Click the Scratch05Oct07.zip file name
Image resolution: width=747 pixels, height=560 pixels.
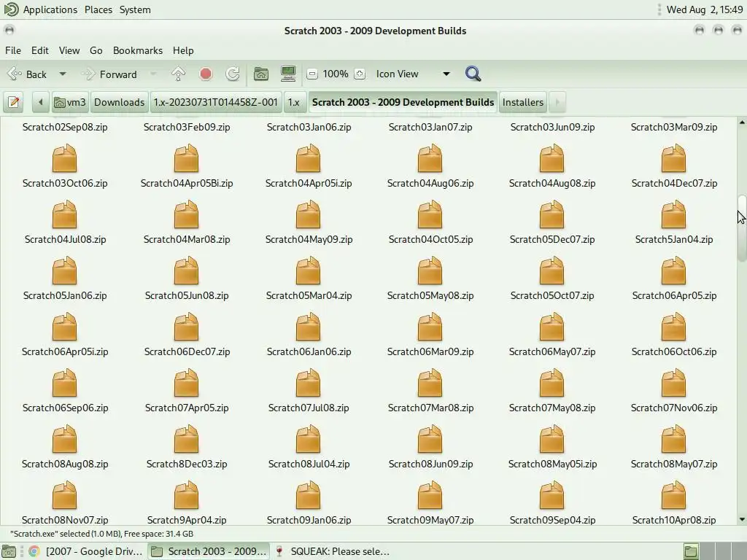pos(552,295)
